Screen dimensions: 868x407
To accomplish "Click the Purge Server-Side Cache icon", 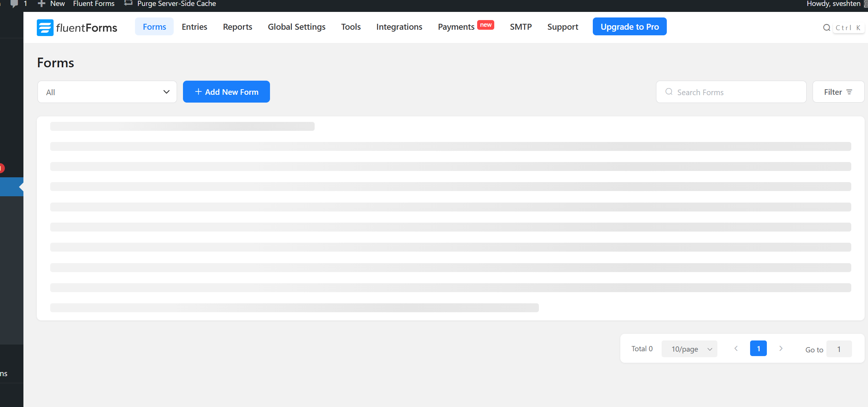I will [128, 3].
